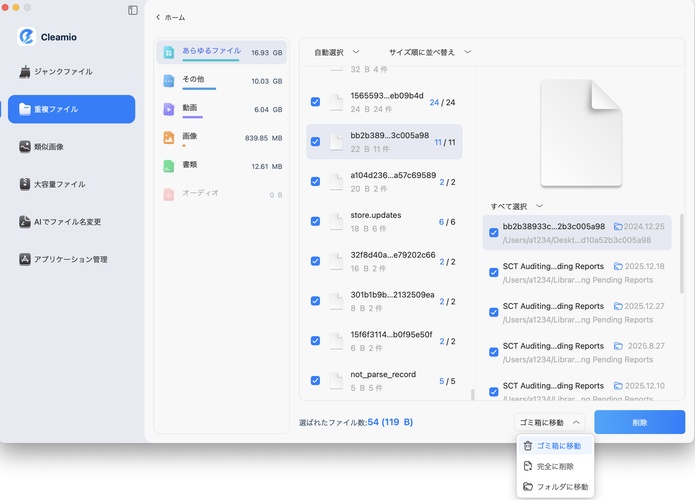695x500 pixels.
Task: Go back to ホーム
Action: (x=170, y=17)
